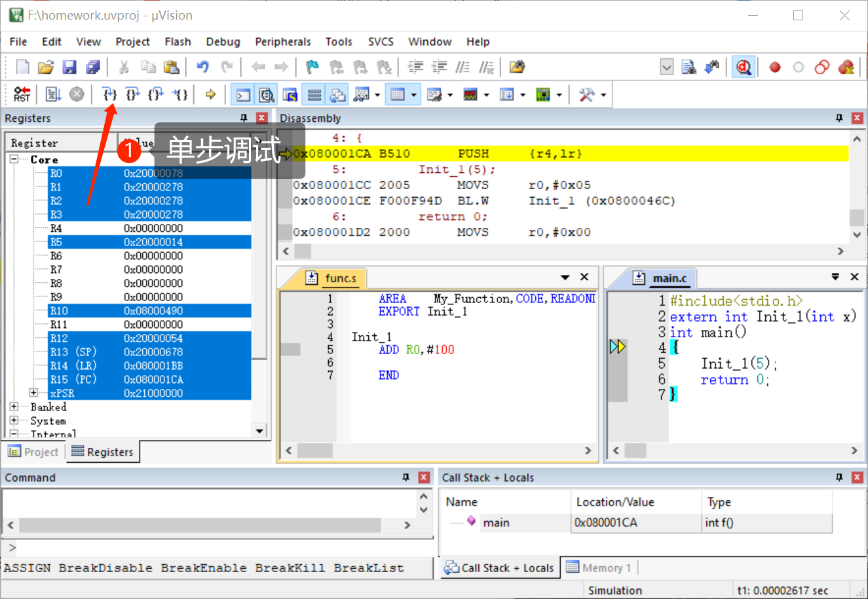Open the Flash menu
868x599 pixels.
[x=178, y=41]
